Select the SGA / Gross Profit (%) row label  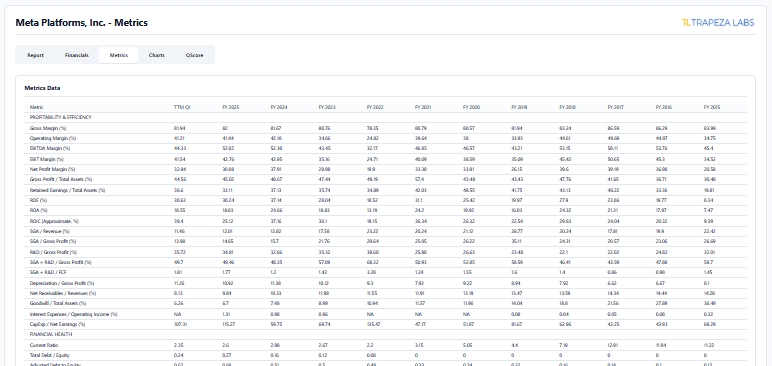[x=53, y=241]
